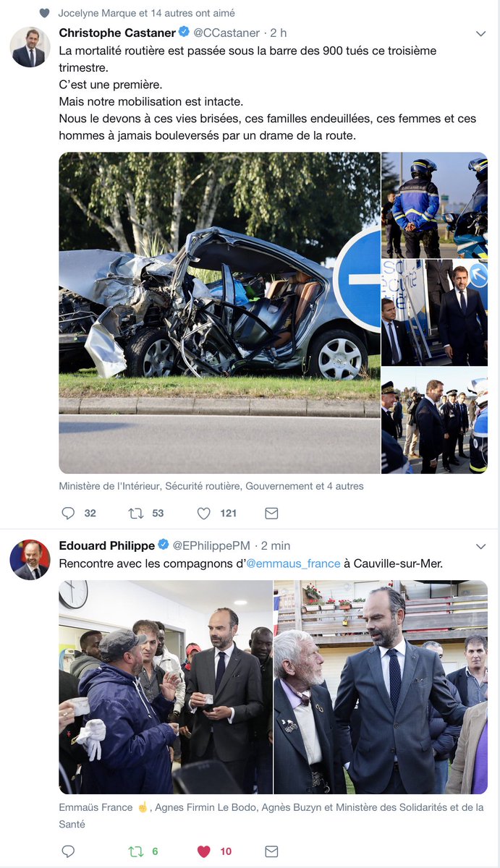500x868 pixels.
Task: View tagged accounts under the crashed car photo
Action: click(x=211, y=486)
